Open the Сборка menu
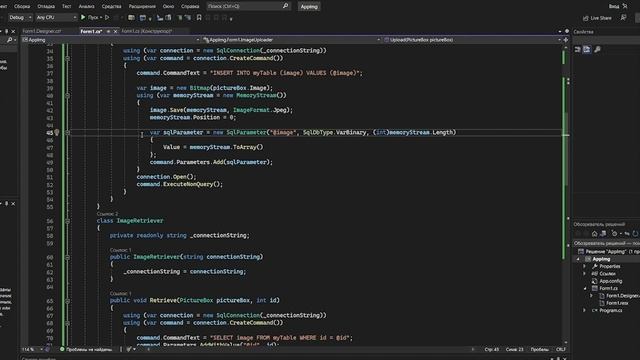Screen dimensions: 640x360 tap(22, 6)
